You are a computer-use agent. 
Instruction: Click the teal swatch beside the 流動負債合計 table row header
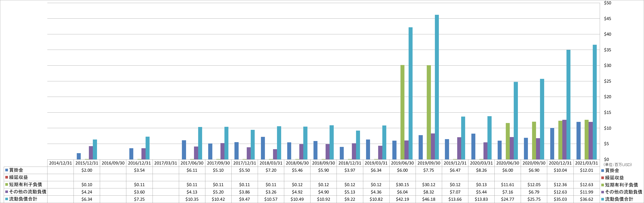[x=7, y=199]
